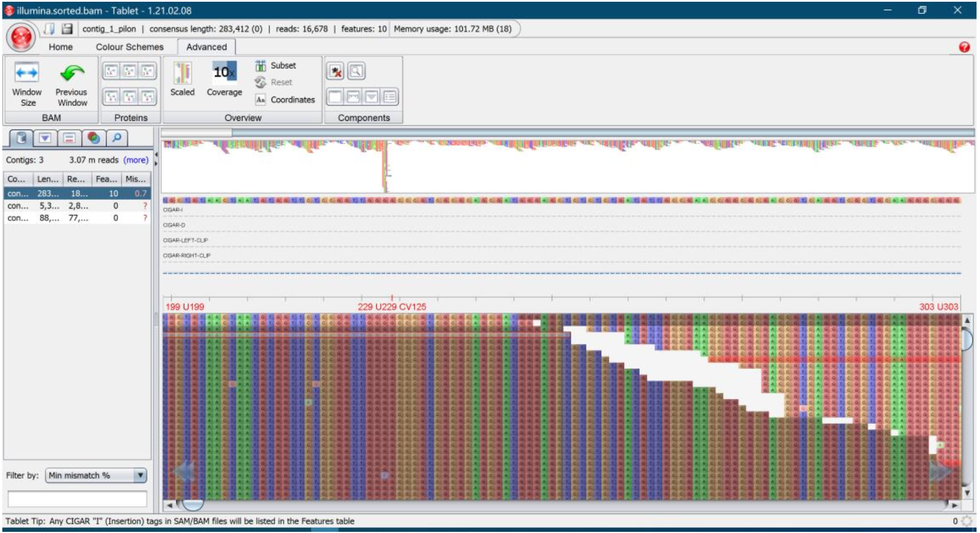Click the reads vertical scrollbar up arrow
Image resolution: width=980 pixels, height=533 pixels.
967,320
